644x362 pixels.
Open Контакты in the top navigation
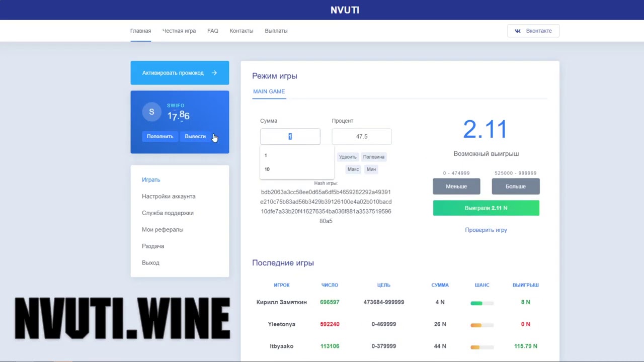[x=242, y=31]
